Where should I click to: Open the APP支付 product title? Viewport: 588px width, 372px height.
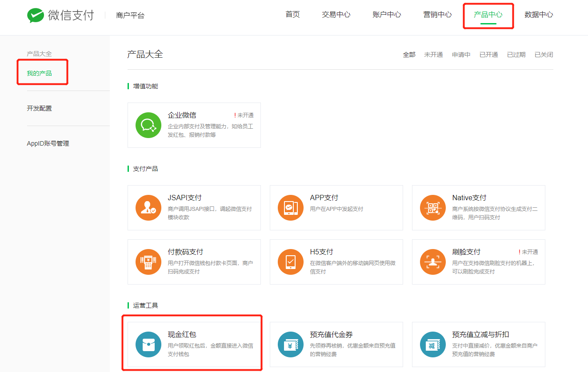coord(324,198)
